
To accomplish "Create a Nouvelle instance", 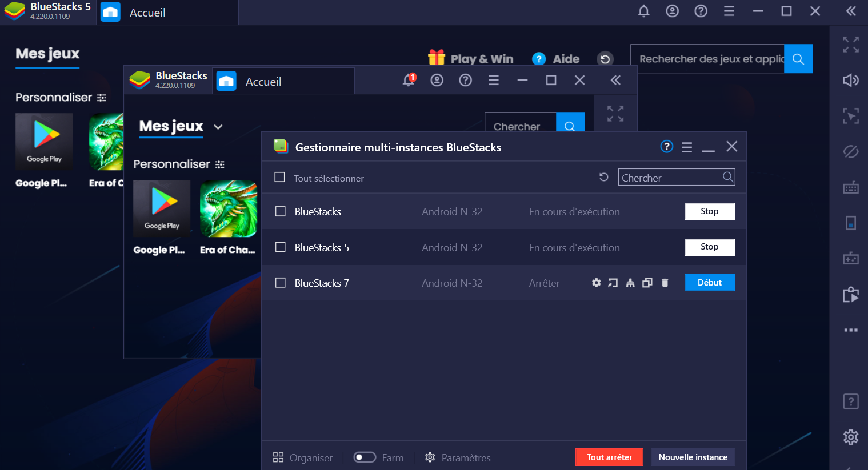I will pyautogui.click(x=693, y=457).
